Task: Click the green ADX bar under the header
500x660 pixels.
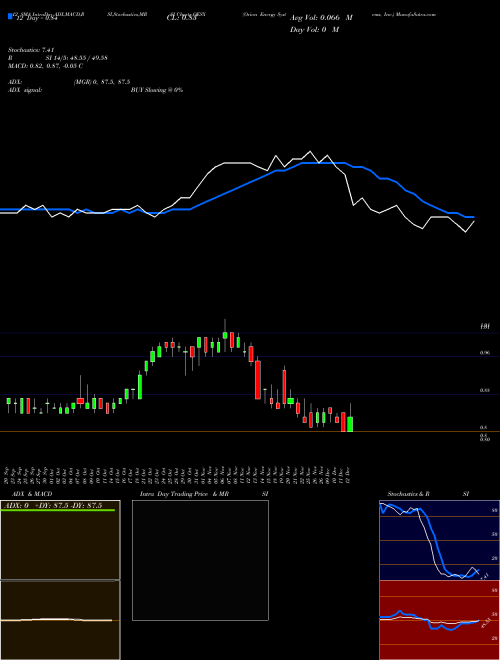Action: pyautogui.click(x=58, y=510)
